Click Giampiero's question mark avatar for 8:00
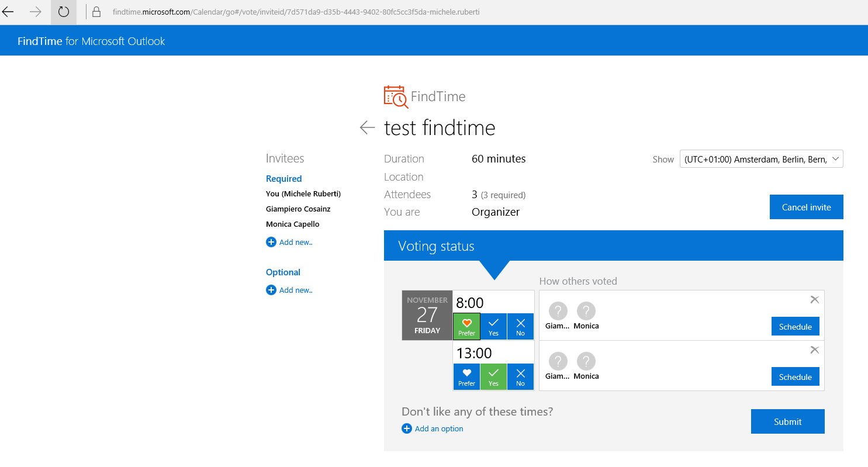 (558, 311)
